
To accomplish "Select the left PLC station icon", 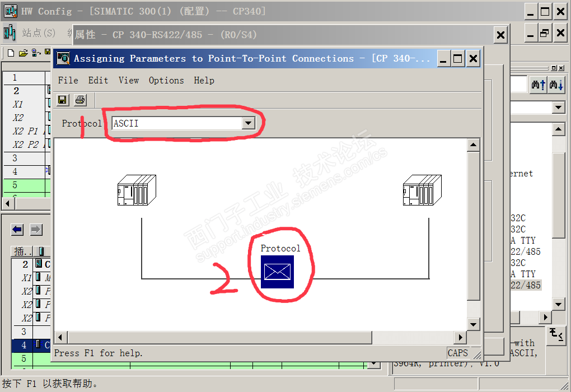I will tap(137, 190).
